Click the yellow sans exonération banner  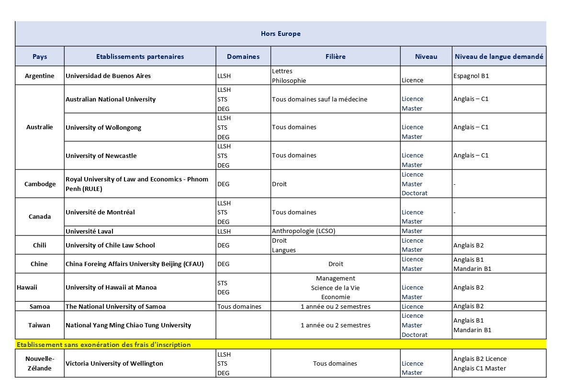tap(281, 345)
